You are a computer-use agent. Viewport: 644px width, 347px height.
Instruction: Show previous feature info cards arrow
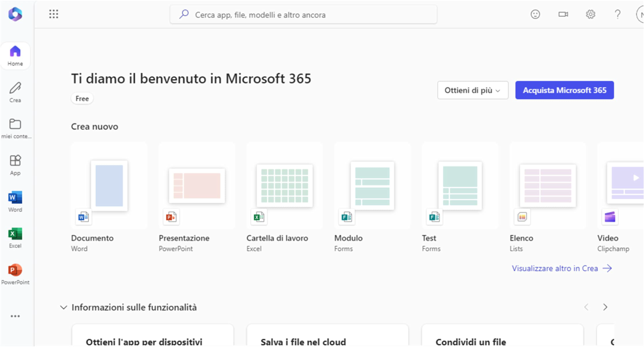586,307
